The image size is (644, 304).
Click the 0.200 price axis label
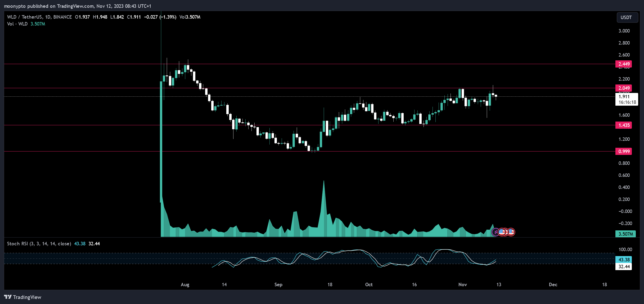[x=624, y=199]
